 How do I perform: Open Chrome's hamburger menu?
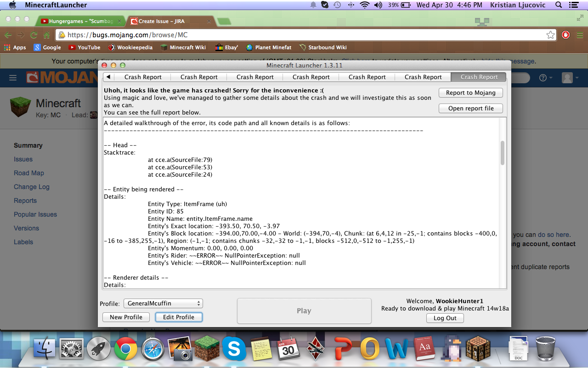pos(579,35)
